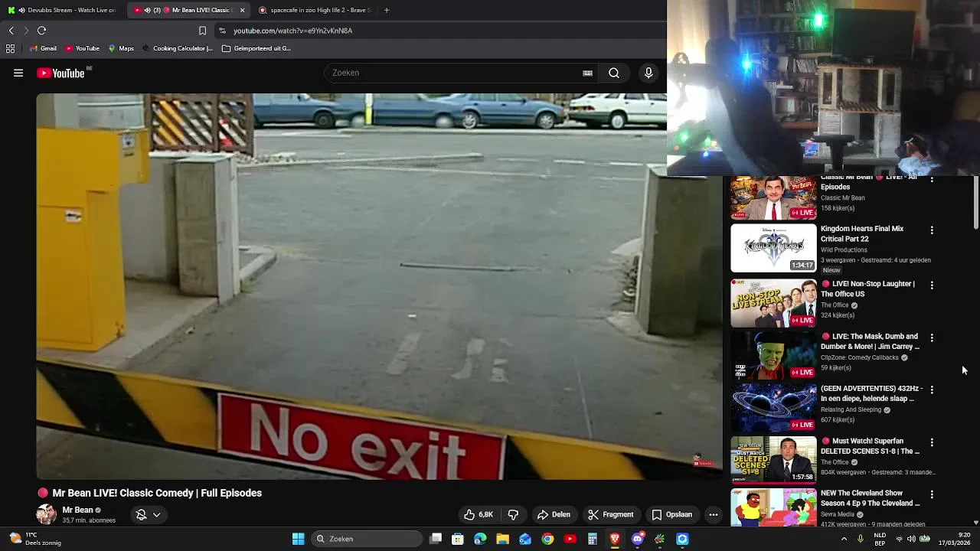Toggle notification bell for Mr Bean channel

tap(141, 515)
